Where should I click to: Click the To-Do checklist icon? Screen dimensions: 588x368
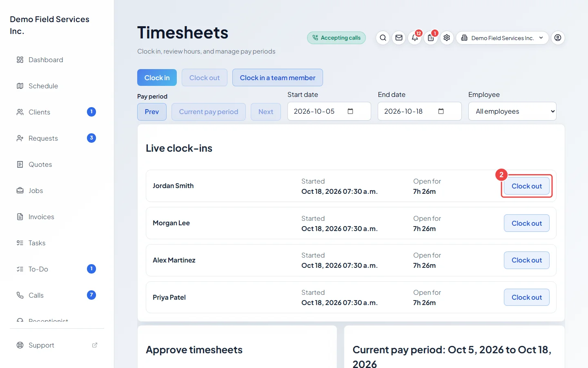20,269
